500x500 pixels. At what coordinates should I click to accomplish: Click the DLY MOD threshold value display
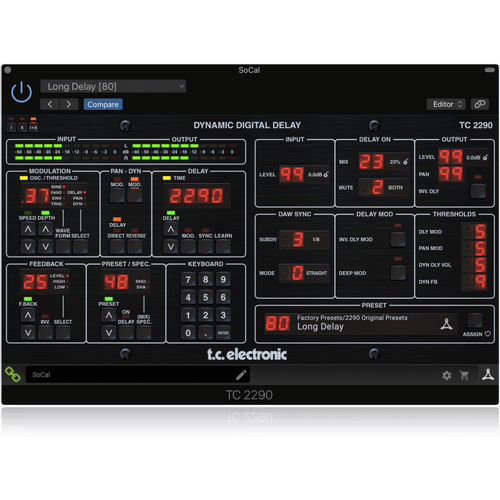pos(474,231)
